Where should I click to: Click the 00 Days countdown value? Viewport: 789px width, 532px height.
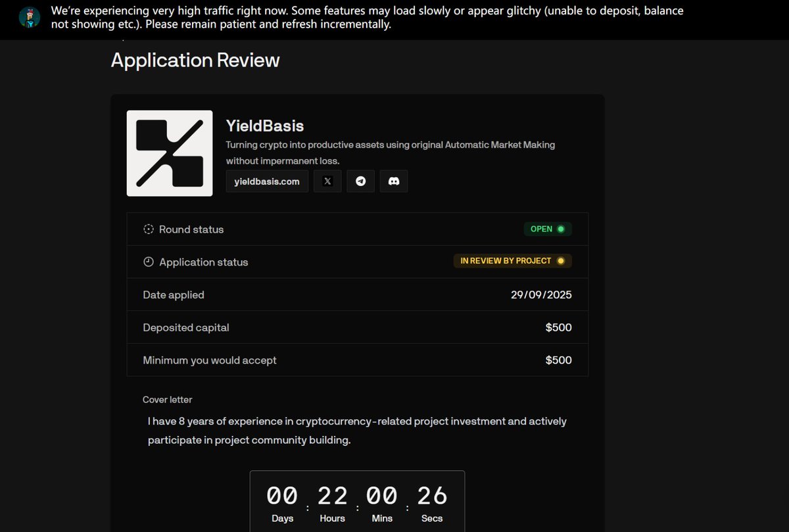point(283,495)
